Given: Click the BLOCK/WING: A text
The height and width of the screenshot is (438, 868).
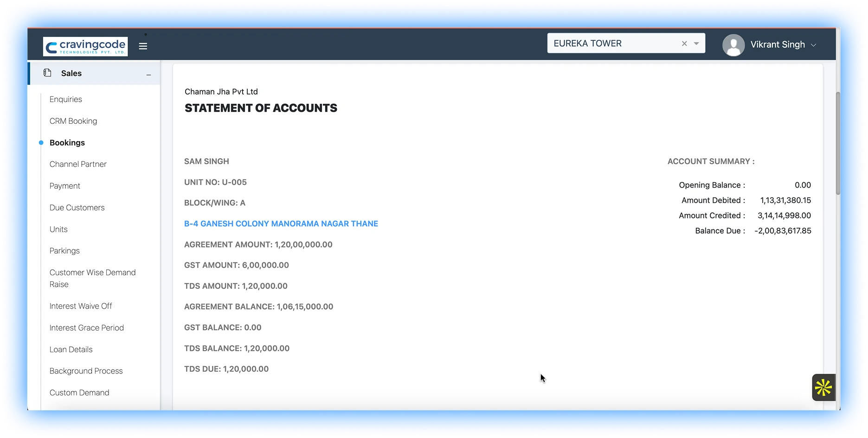Looking at the screenshot, I should click(215, 203).
